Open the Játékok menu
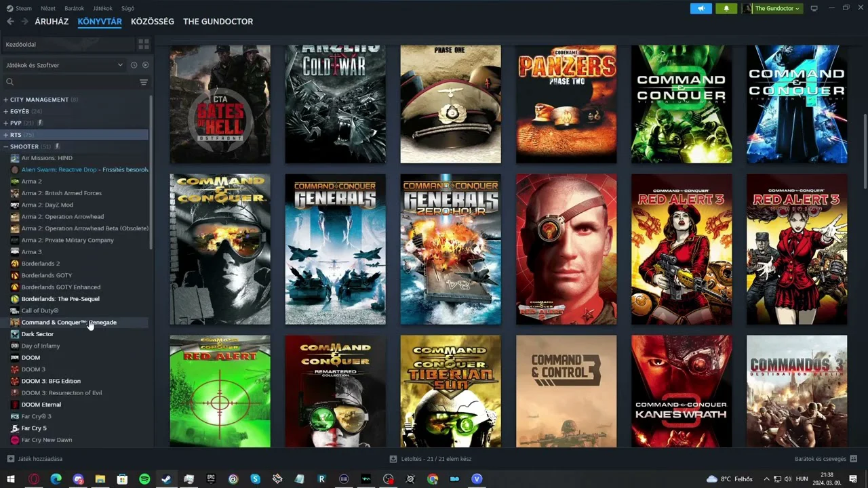The height and width of the screenshot is (488, 868). 102,8
